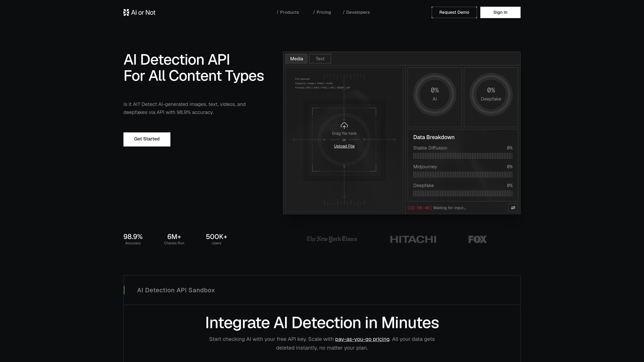Click the Sign In button
This screenshot has height=362, width=644.
click(x=500, y=12)
